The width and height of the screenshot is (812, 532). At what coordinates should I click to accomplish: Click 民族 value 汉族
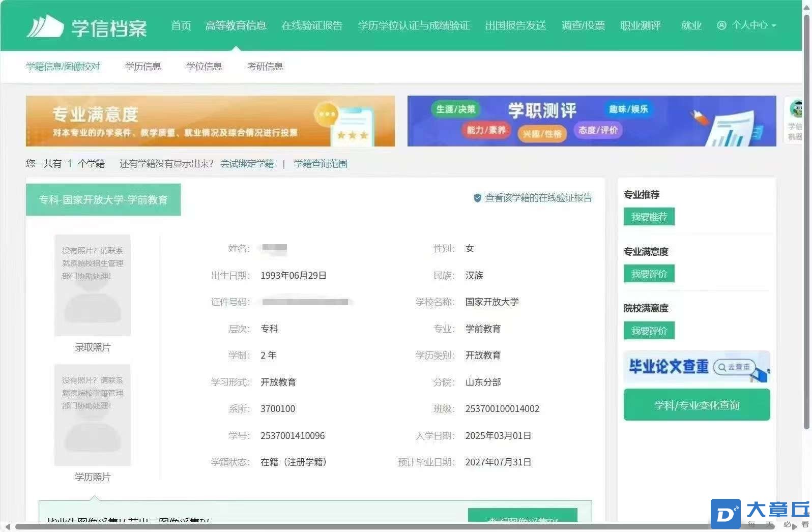[x=474, y=275]
